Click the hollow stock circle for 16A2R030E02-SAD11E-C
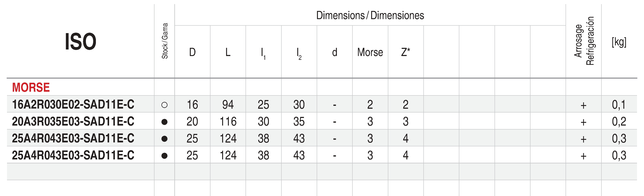Viewport: 644px width, 196px height. pos(164,105)
